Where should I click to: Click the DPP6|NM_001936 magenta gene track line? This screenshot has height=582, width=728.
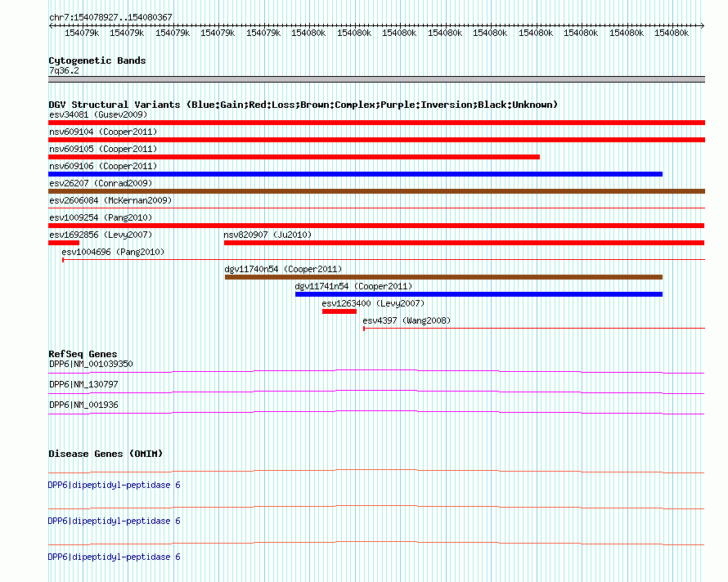[x=376, y=412]
